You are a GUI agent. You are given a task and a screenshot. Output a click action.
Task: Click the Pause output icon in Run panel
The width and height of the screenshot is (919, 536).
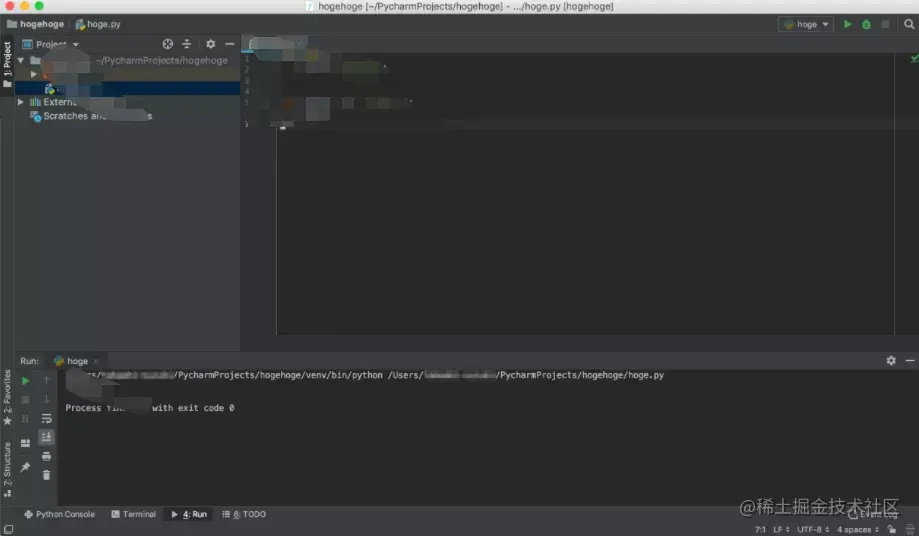tap(25, 418)
